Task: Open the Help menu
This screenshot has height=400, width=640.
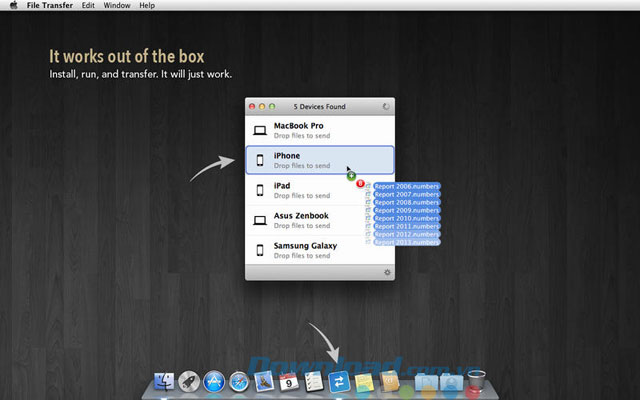Action: pyautogui.click(x=147, y=6)
